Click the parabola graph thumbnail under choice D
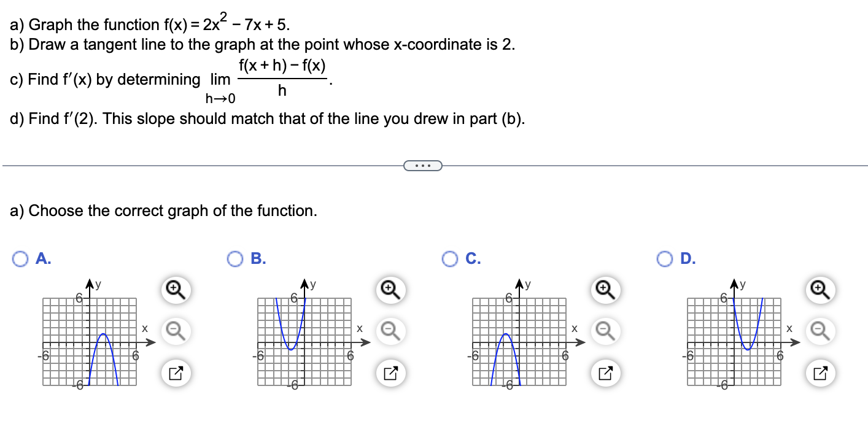The image size is (868, 421). [x=734, y=341]
